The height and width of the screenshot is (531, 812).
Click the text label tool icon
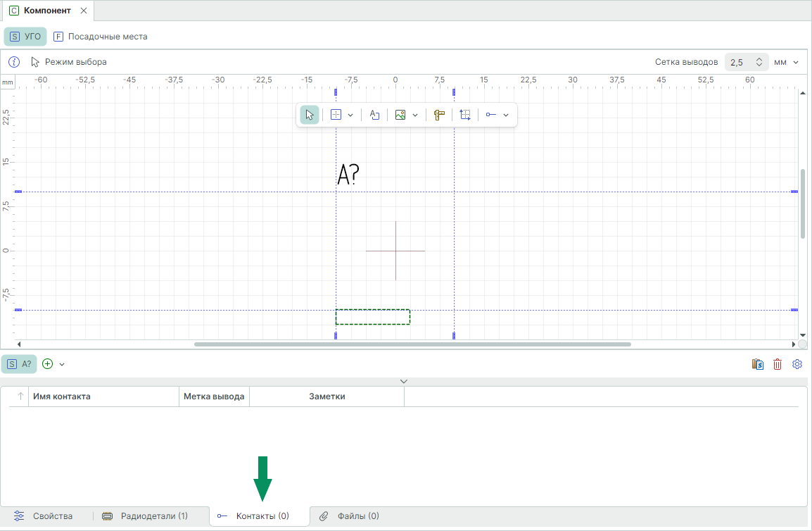pos(374,115)
